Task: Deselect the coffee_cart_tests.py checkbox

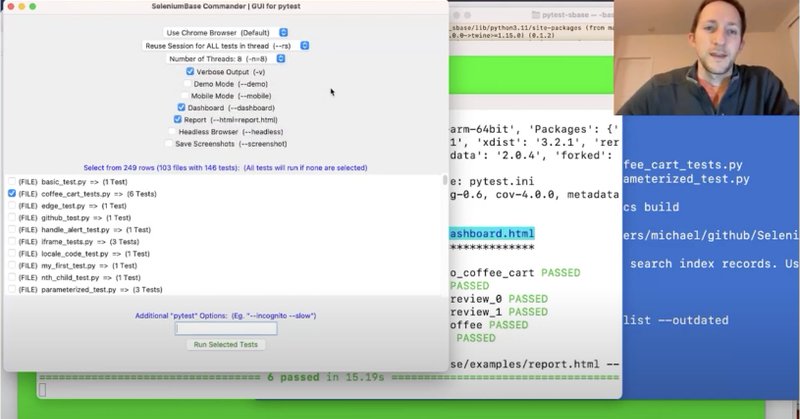Action: [12, 194]
